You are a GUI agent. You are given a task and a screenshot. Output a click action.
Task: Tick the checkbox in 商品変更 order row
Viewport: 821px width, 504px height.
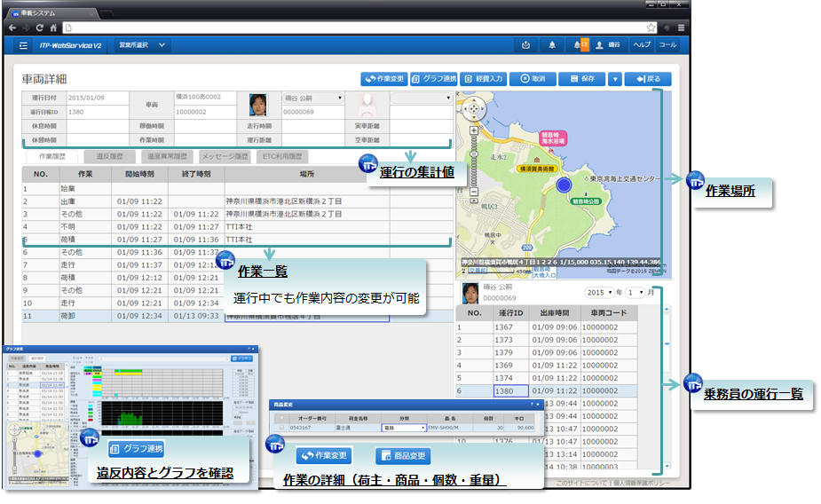[x=282, y=427]
